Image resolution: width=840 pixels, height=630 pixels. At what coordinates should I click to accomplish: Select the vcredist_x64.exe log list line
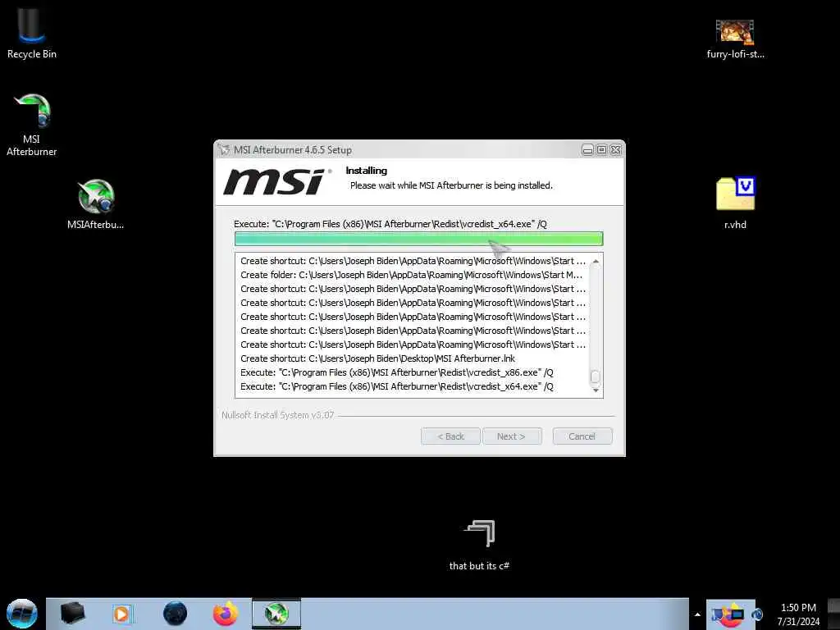click(396, 386)
